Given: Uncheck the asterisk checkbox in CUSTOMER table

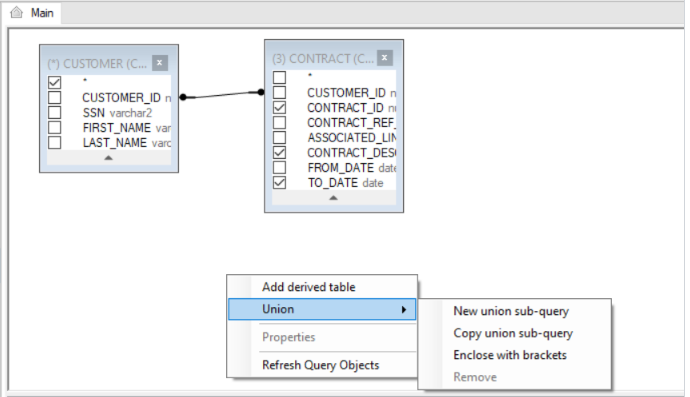Looking at the screenshot, I should (x=55, y=82).
